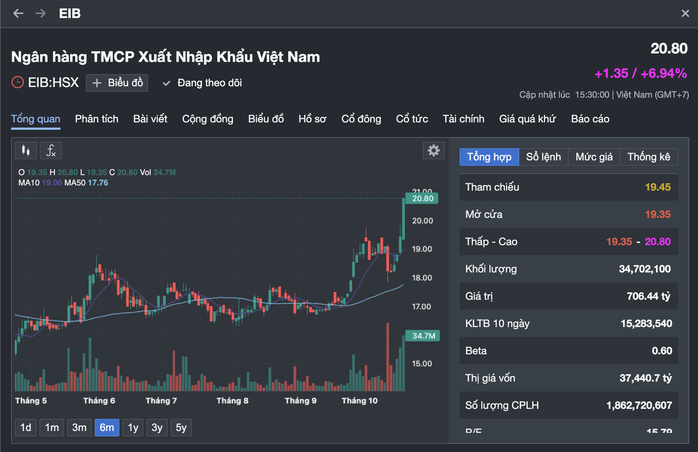Open the Tài chính tab
This screenshot has height=452, width=698.
[x=463, y=119]
